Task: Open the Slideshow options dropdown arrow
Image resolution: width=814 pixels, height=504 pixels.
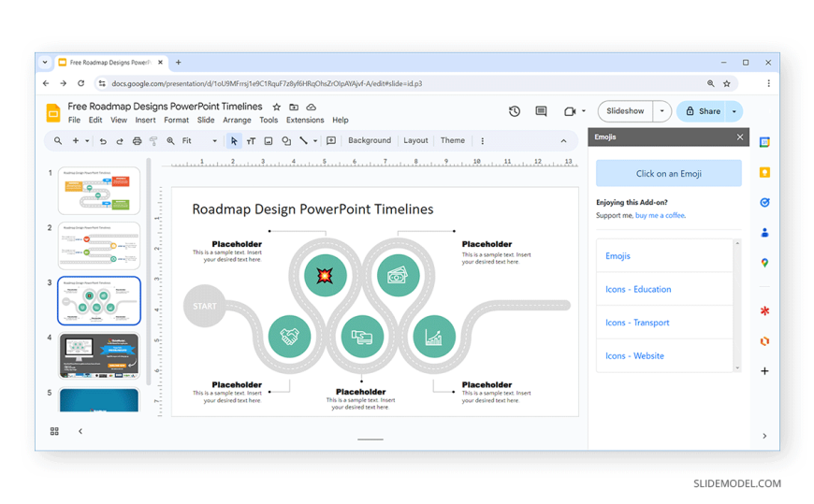Action: click(x=661, y=111)
